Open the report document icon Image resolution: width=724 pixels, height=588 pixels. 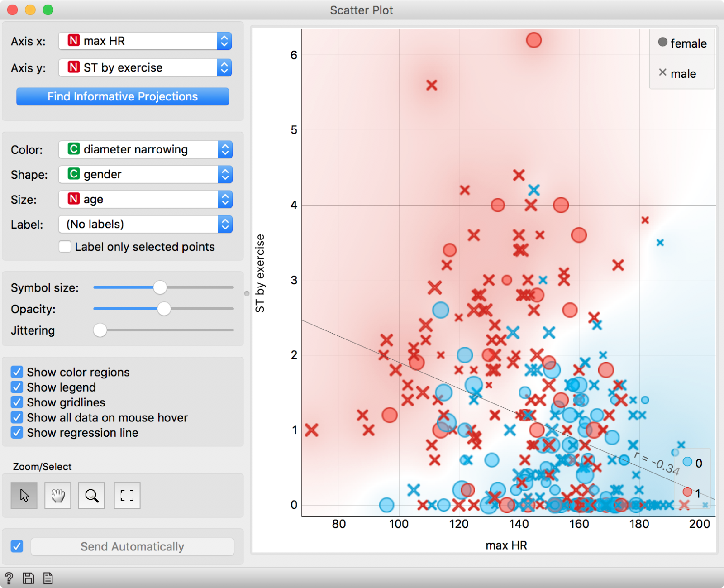[x=48, y=578]
